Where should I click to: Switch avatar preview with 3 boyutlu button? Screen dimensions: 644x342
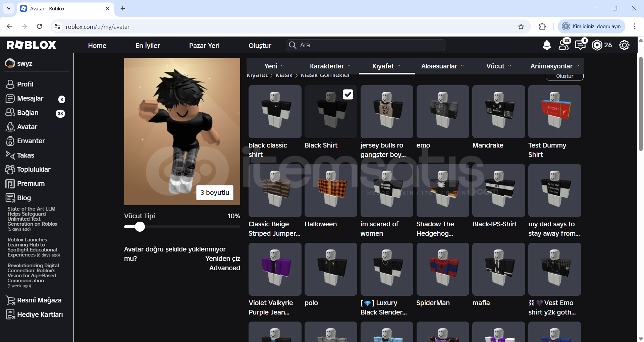pos(215,192)
